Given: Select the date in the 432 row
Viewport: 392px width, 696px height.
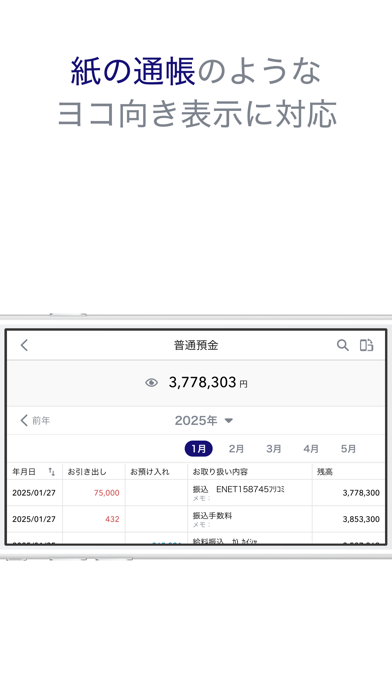Looking at the screenshot, I should (x=34, y=519).
